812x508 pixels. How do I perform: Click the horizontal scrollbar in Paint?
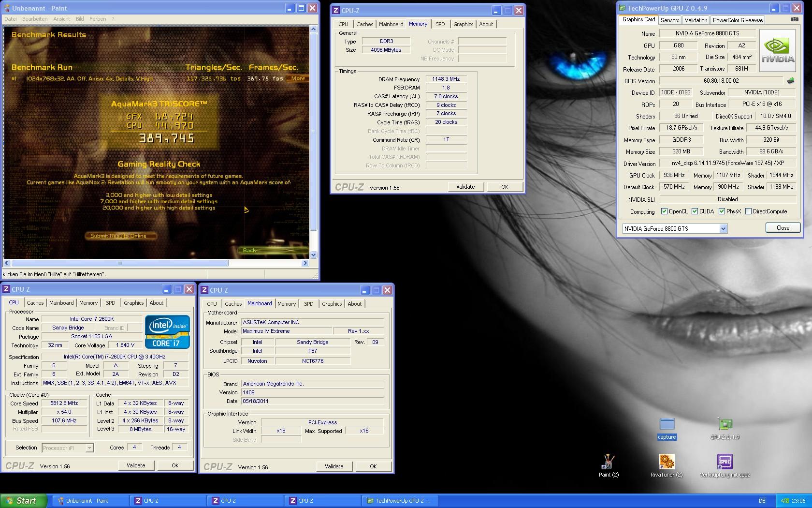pyautogui.click(x=119, y=263)
